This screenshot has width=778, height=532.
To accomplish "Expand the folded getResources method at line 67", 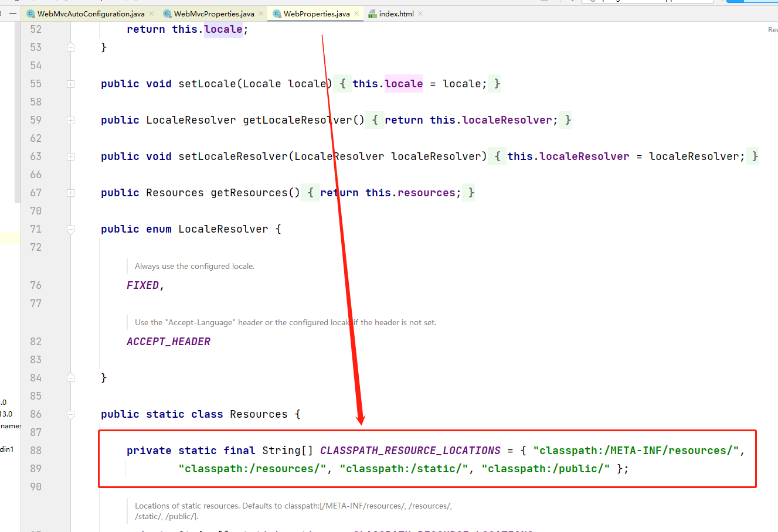I will pos(70,193).
